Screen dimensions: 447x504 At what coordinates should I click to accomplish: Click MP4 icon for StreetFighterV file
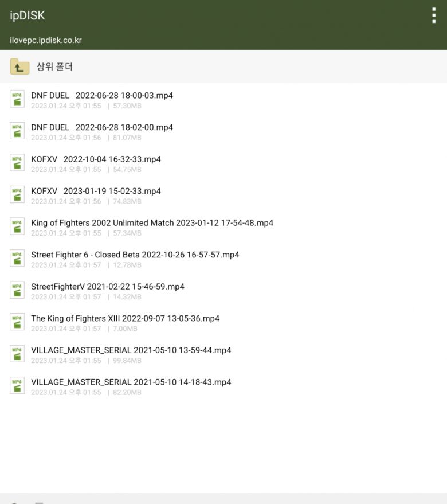[17, 290]
